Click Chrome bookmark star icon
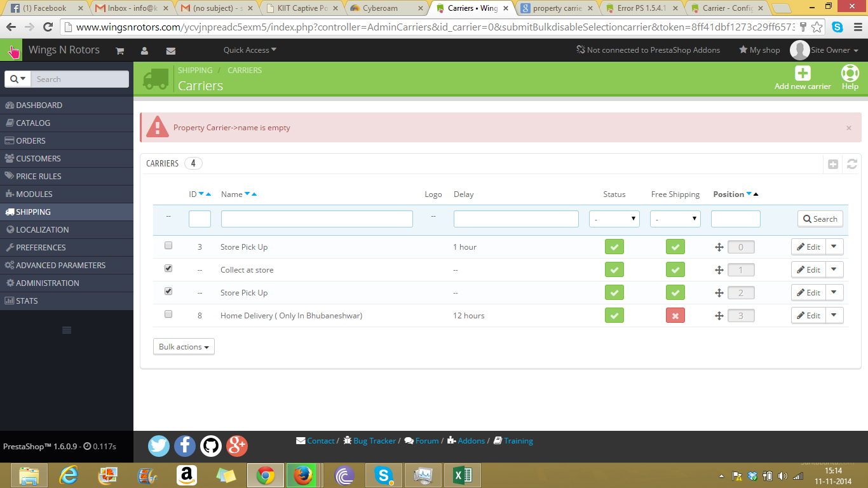The height and width of the screenshot is (488, 868). (x=817, y=27)
